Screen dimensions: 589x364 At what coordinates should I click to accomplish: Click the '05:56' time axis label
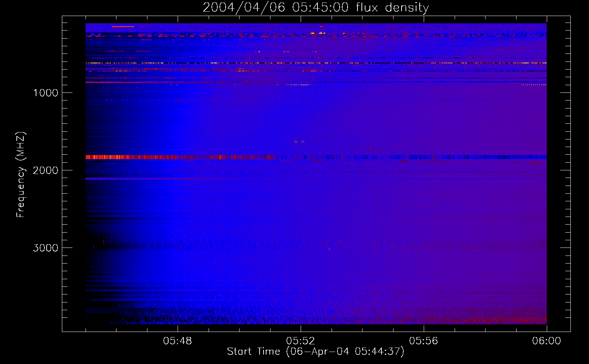[424, 341]
